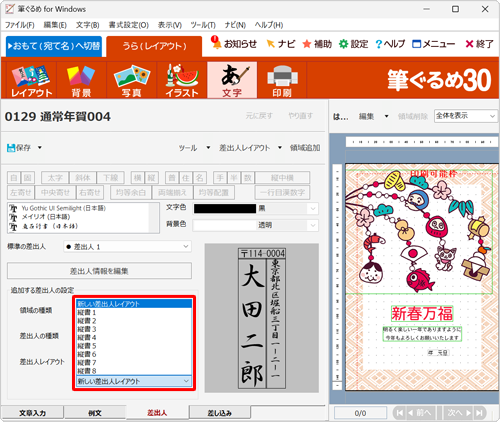
Task: Select 縦書 1 in layout list
Action: click(134, 312)
